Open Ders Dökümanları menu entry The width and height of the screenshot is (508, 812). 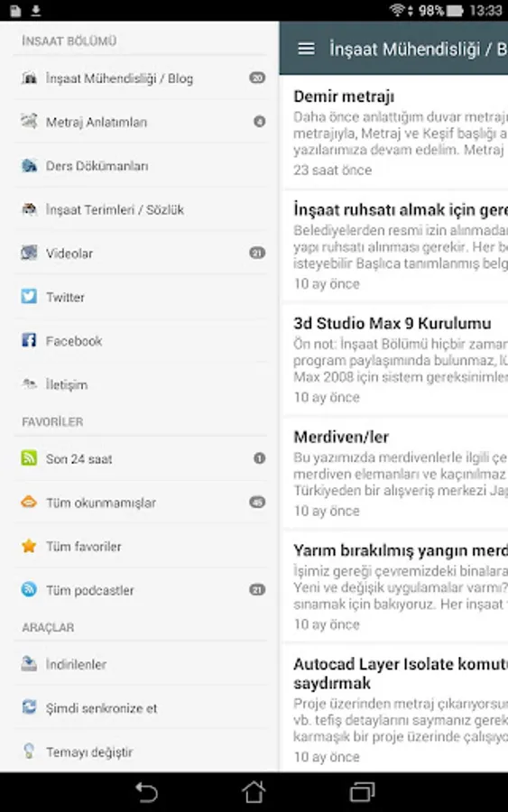143,166
